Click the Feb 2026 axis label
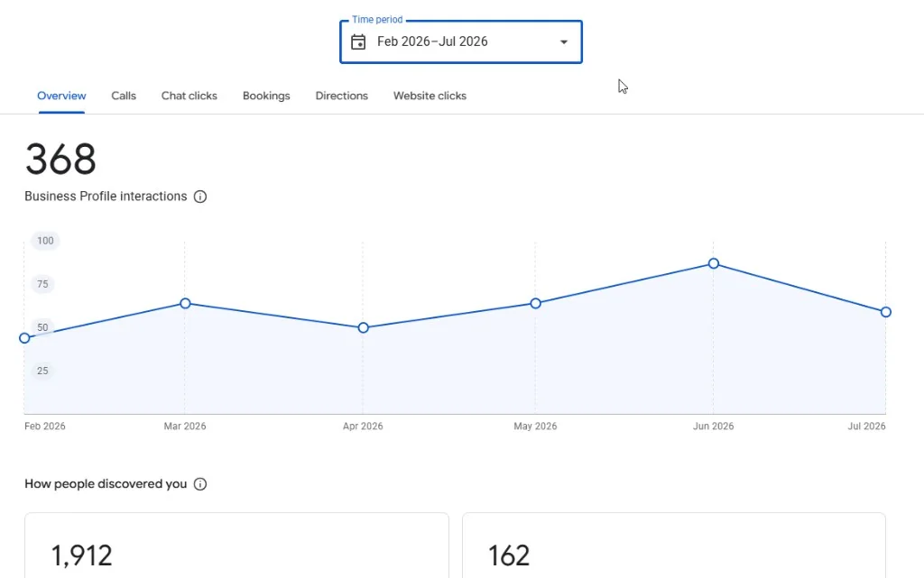Image resolution: width=924 pixels, height=578 pixels. pos(45,427)
